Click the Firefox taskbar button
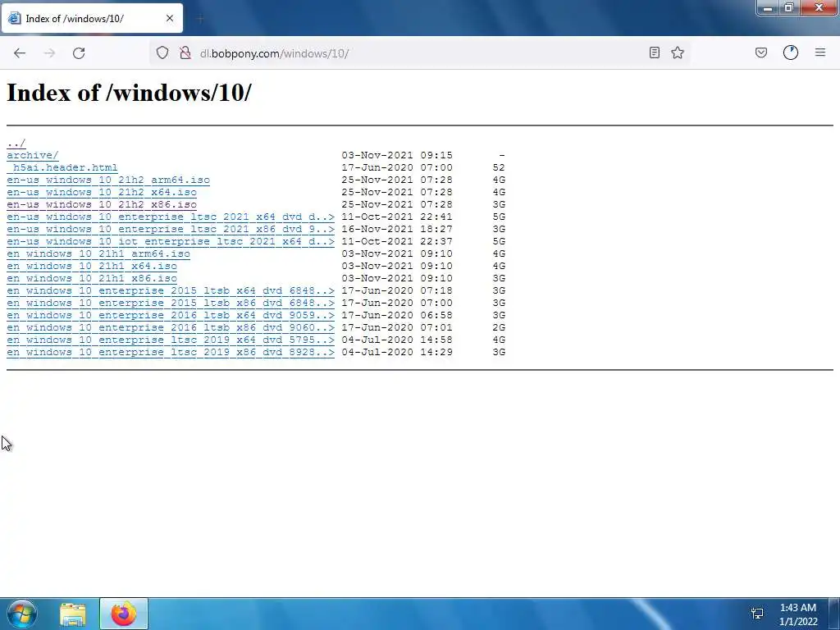The height and width of the screenshot is (630, 840). 124,614
